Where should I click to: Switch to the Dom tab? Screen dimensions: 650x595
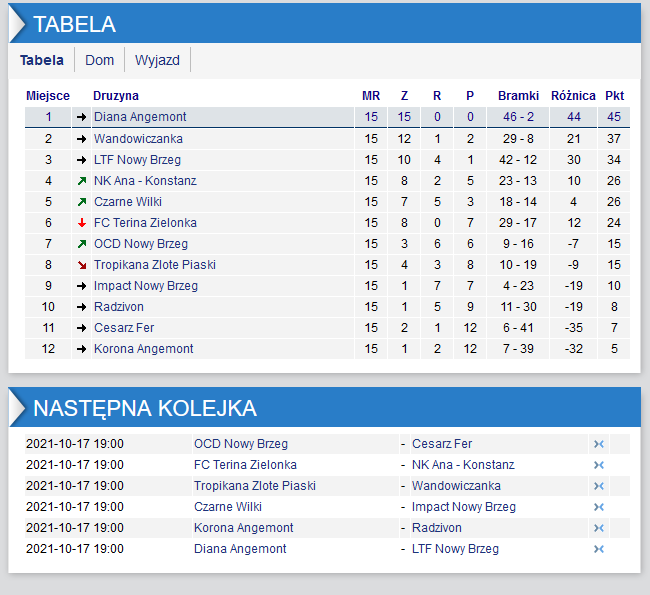[100, 60]
